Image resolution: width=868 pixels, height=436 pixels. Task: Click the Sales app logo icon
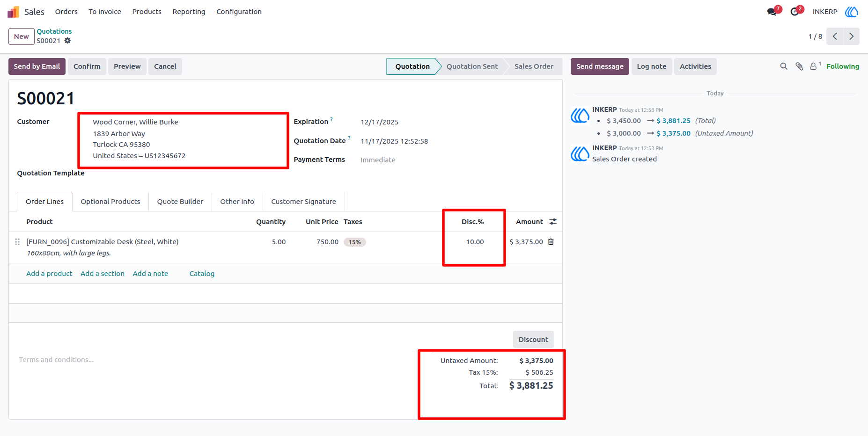13,12
